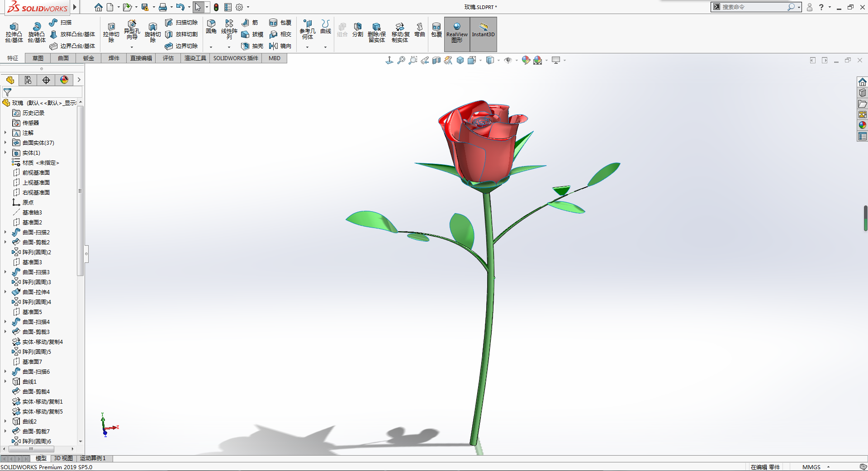Expand the 注解 annotations node
Image resolution: width=868 pixels, height=471 pixels.
[5, 133]
